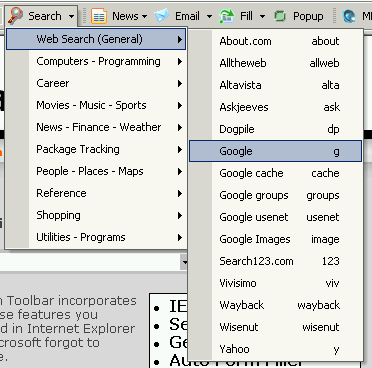The image size is (372, 368).
Task: Open the Email dropdown arrow
Action: coord(209,16)
